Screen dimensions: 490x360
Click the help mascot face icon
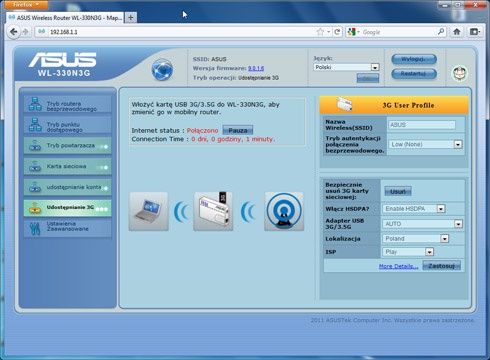coord(460,73)
